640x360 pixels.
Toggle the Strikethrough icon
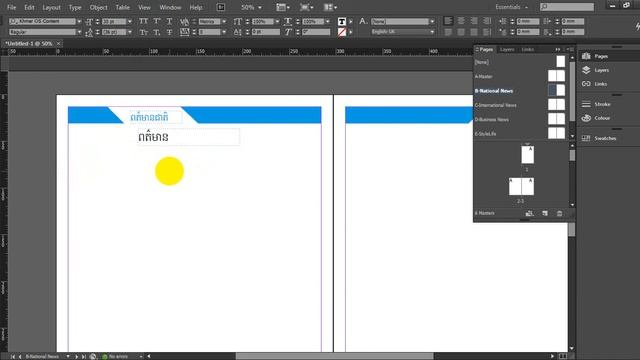coord(169,32)
